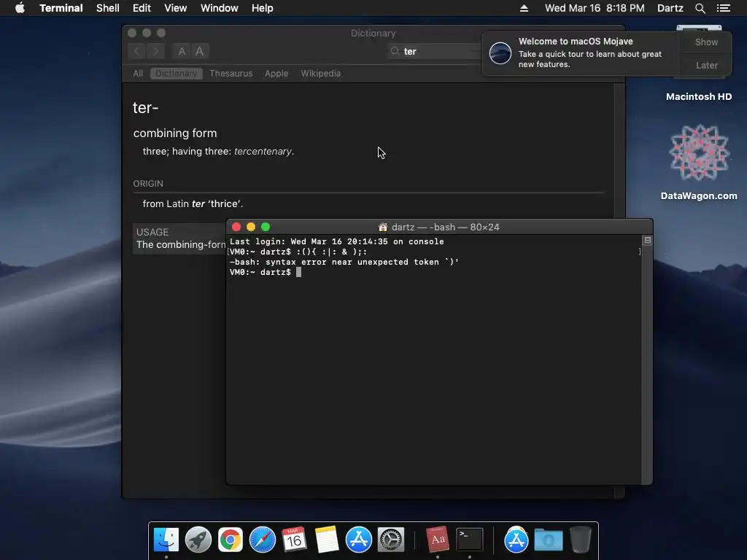747x560 pixels.
Task: Click the syntax error message line
Action: tap(344, 262)
